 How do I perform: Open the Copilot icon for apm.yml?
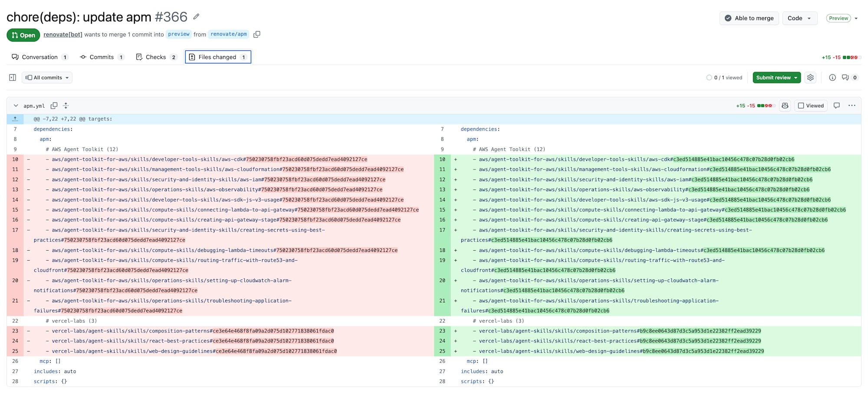(x=785, y=106)
